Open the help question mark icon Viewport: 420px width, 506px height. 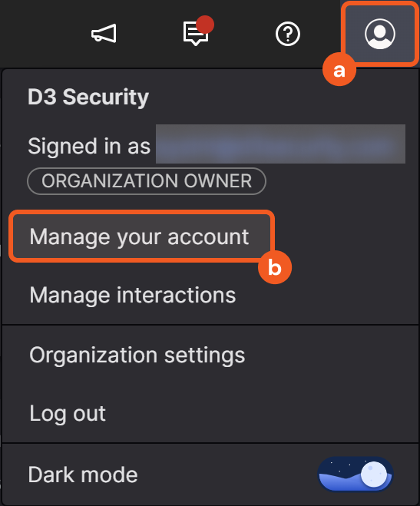point(288,34)
